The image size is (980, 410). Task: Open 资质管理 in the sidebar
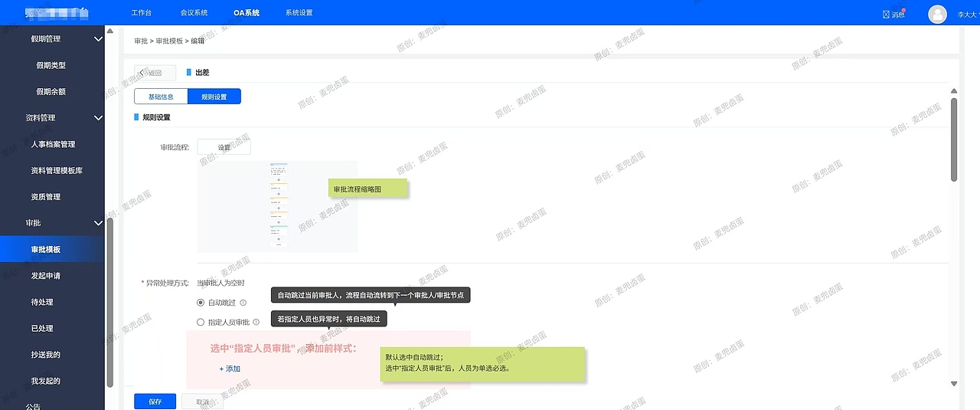46,197
